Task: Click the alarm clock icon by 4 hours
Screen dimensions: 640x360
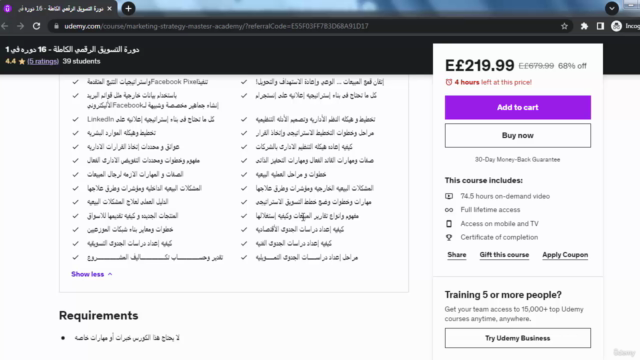Action: (x=449, y=82)
